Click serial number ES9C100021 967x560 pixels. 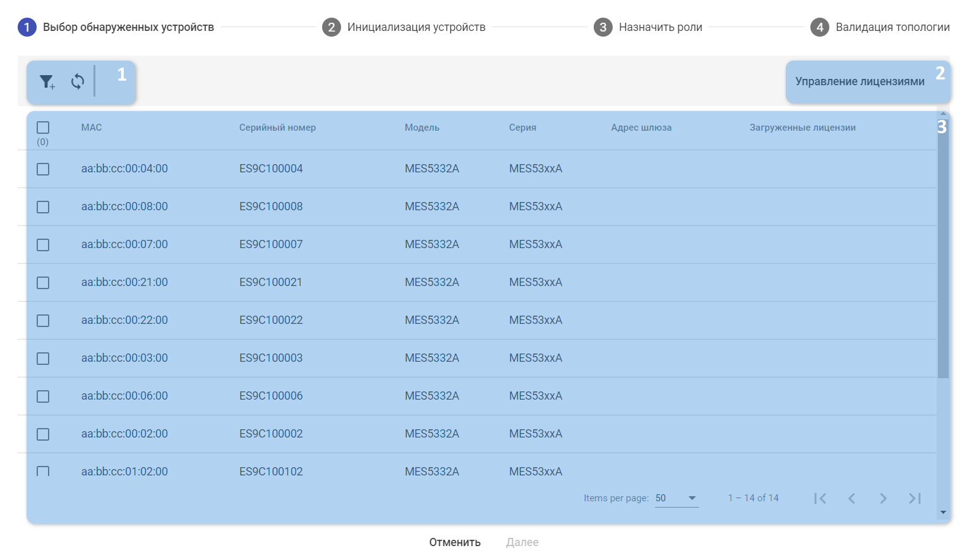pyautogui.click(x=271, y=282)
